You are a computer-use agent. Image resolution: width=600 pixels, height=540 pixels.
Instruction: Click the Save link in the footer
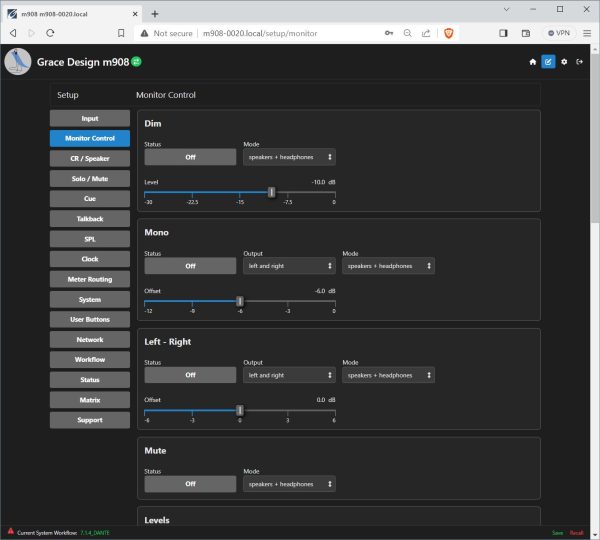[x=557, y=532]
